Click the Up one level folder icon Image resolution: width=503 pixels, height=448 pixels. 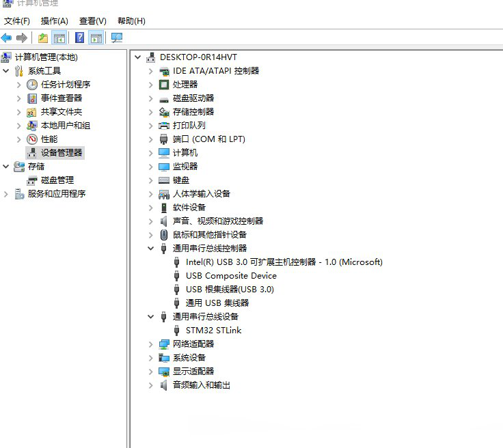coord(43,38)
